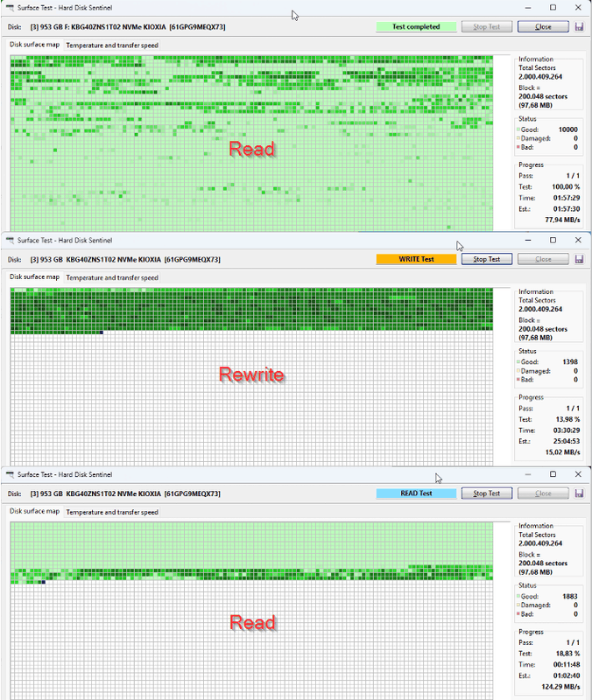
Task: Click the estimated time 01:02:40
Action: pyautogui.click(x=567, y=675)
